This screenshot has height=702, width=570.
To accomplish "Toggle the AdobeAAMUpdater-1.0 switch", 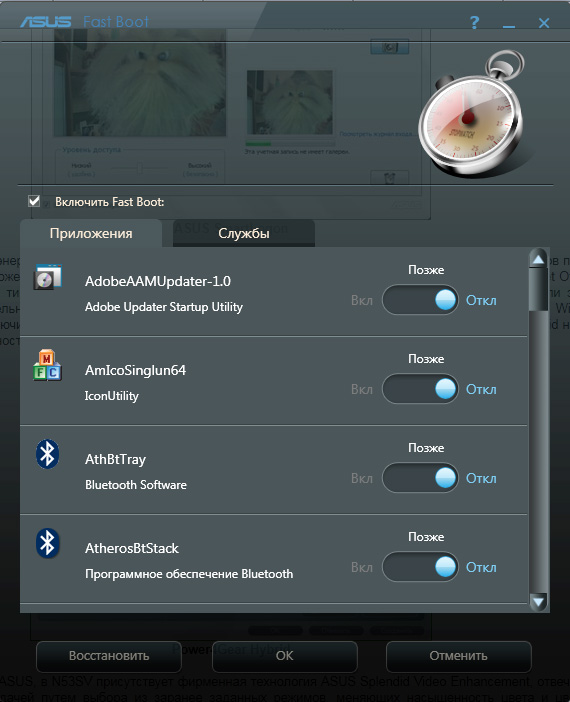I will pos(420,300).
